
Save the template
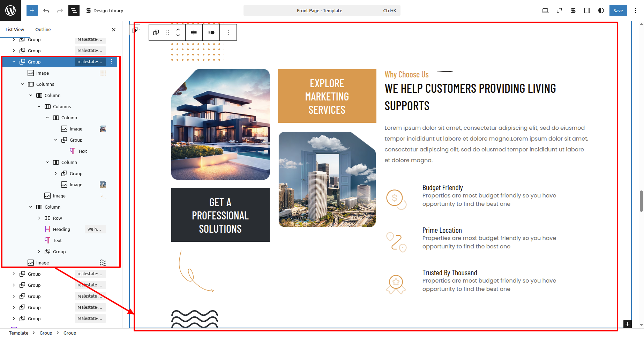coord(618,10)
